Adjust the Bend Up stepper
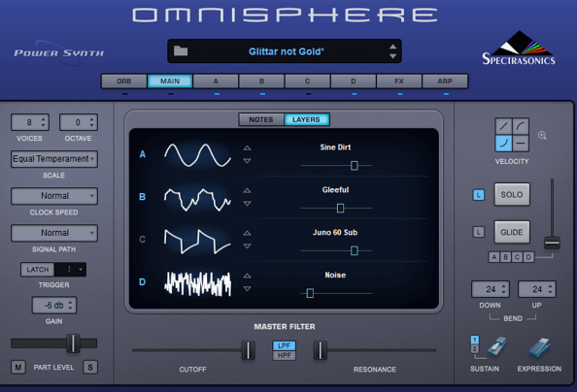 550,289
